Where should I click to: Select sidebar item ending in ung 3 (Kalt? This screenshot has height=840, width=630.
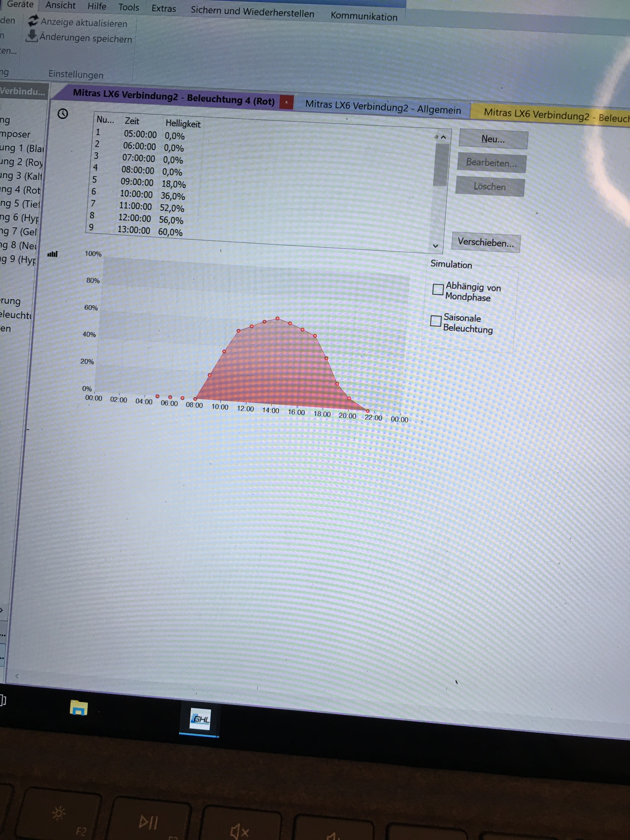pyautogui.click(x=21, y=176)
